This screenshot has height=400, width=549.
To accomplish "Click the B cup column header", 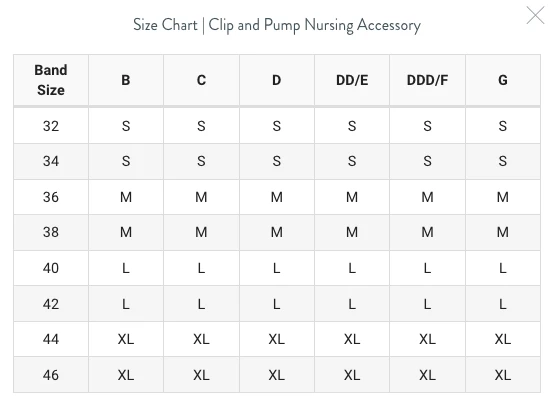I will pyautogui.click(x=126, y=80).
